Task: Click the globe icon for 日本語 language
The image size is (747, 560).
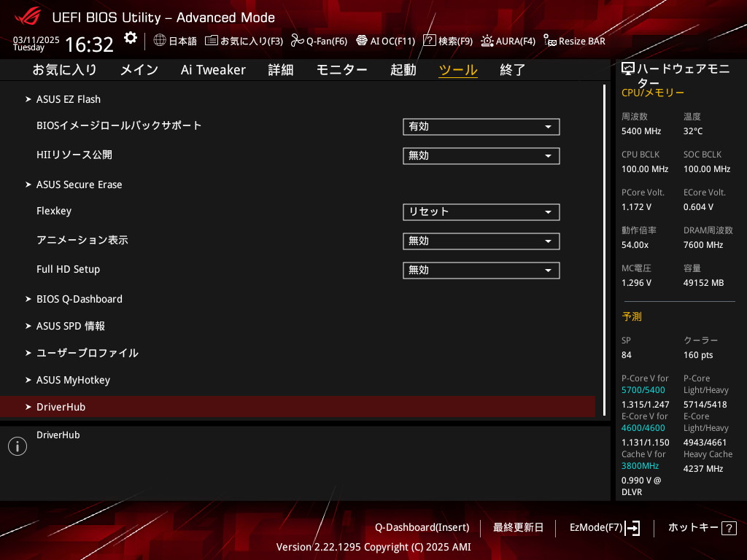Action: (160, 41)
